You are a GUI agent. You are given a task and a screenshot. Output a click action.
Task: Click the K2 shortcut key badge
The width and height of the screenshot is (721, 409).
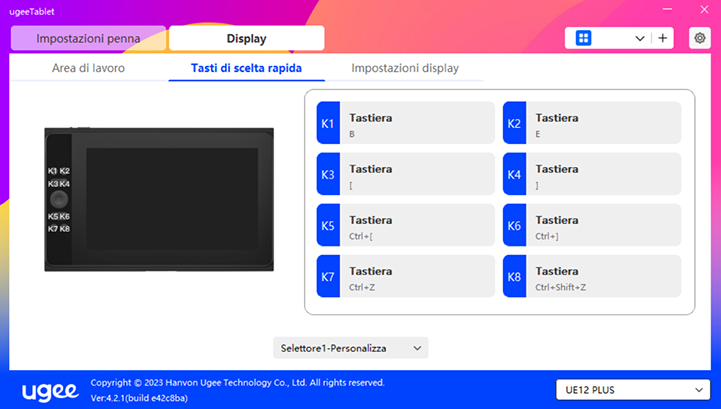(514, 123)
